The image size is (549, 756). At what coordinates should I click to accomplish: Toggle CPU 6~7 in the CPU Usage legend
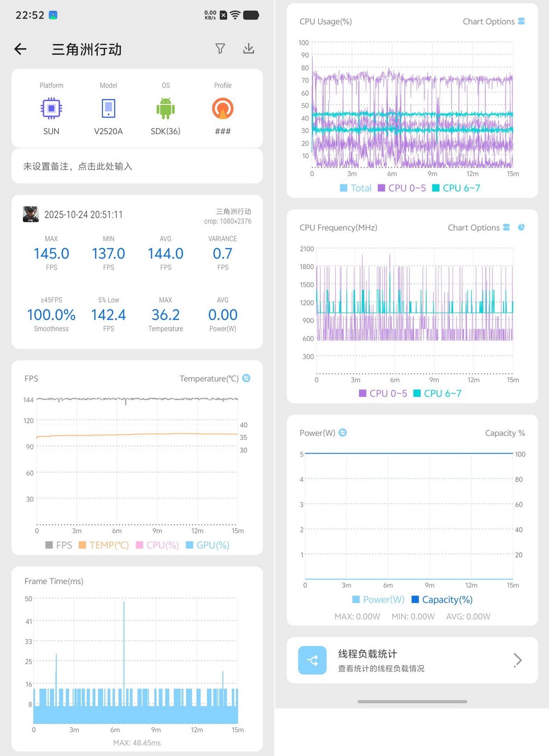click(x=456, y=188)
